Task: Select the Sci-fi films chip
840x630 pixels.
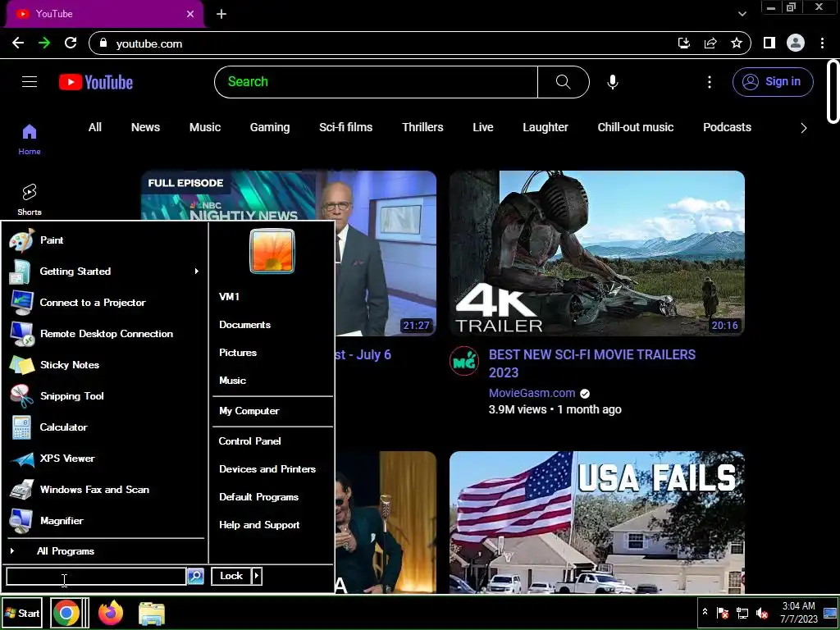Action: (x=346, y=127)
